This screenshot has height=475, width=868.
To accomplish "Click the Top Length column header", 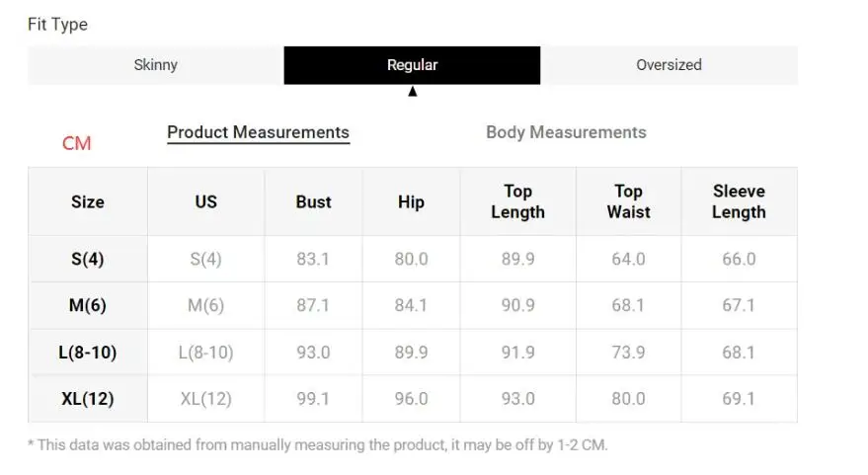I will [518, 202].
